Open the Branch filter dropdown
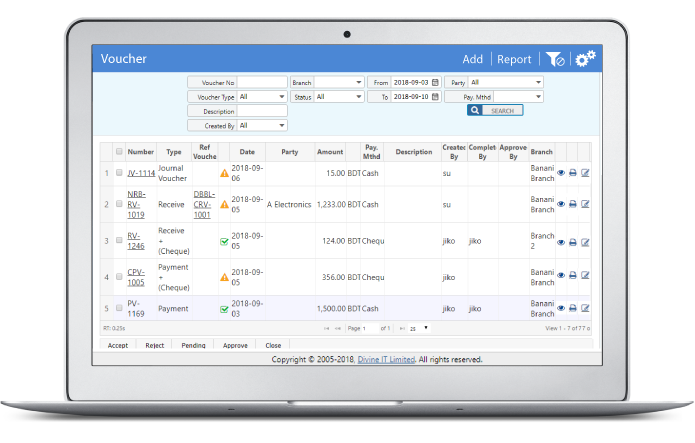The height and width of the screenshot is (443, 695). pyautogui.click(x=339, y=82)
